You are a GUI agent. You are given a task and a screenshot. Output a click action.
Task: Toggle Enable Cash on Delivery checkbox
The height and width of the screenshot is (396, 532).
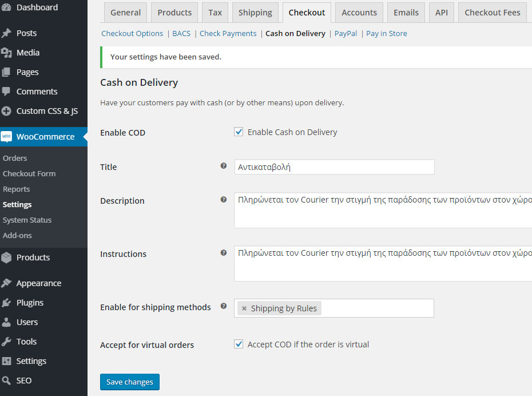point(239,132)
